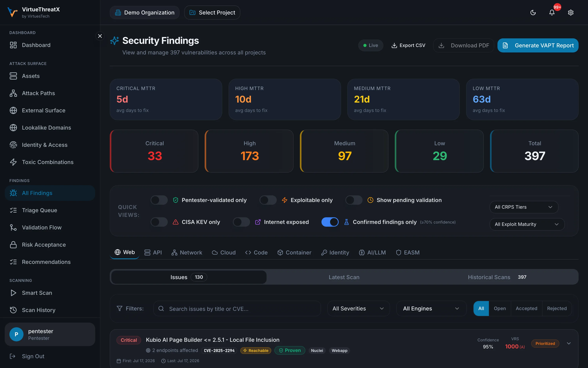Launch Smart Scan page

click(50, 293)
